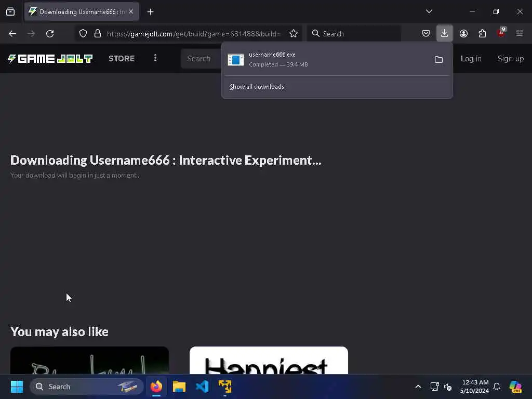Open the network status tray icon
Image resolution: width=532 pixels, height=399 pixels.
[x=435, y=387]
